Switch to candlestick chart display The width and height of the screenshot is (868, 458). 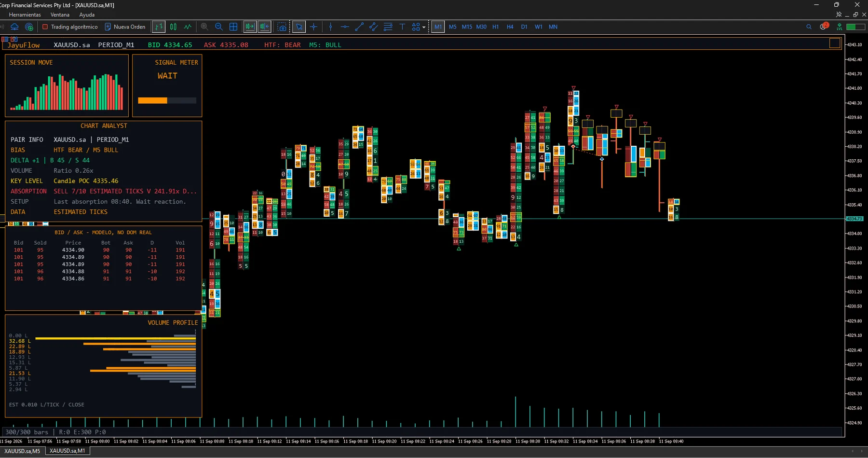pos(173,27)
